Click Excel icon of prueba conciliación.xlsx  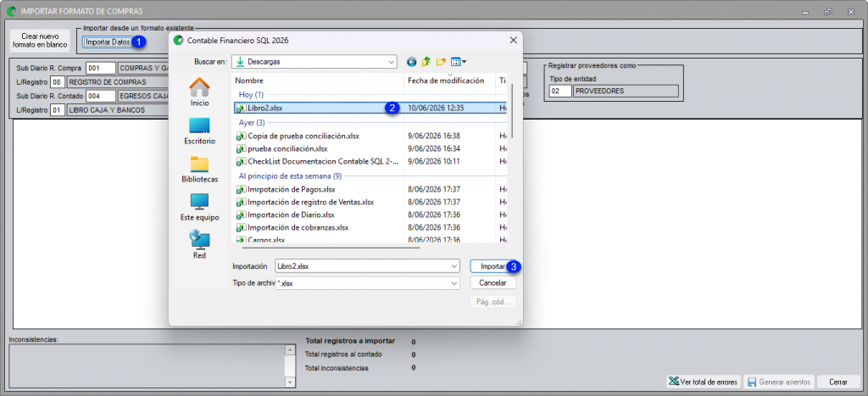pos(241,148)
